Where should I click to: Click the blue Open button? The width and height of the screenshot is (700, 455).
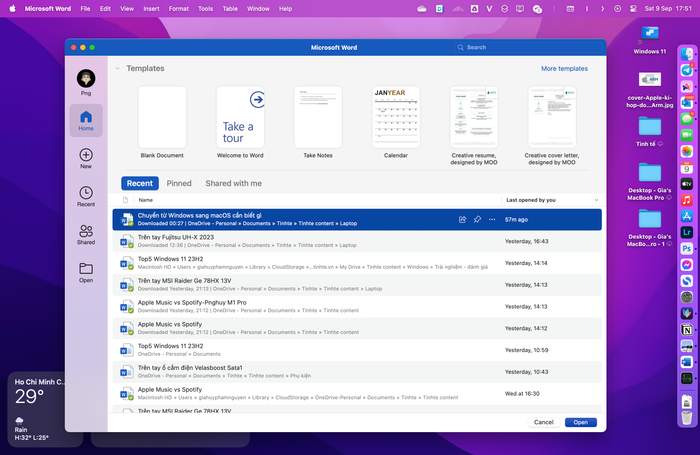(x=580, y=422)
